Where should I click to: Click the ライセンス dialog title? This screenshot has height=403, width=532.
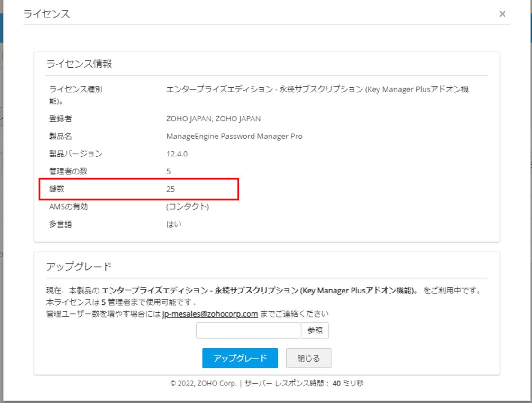46,14
